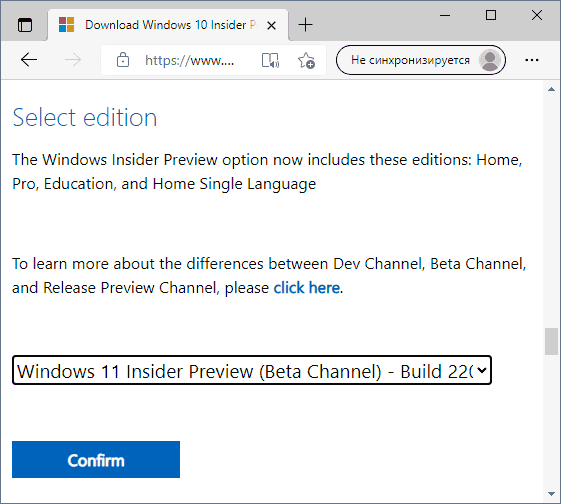Click the blue Confirm button

pyautogui.click(x=96, y=459)
